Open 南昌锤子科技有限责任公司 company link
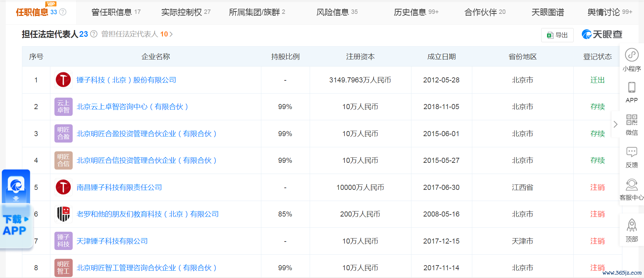Screen dimensions: 644x278 (119, 187)
